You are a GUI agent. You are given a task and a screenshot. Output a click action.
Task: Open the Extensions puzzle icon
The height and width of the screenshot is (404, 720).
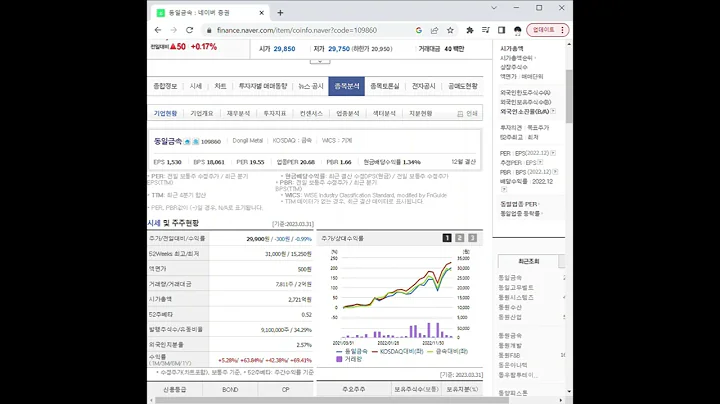[470, 30]
